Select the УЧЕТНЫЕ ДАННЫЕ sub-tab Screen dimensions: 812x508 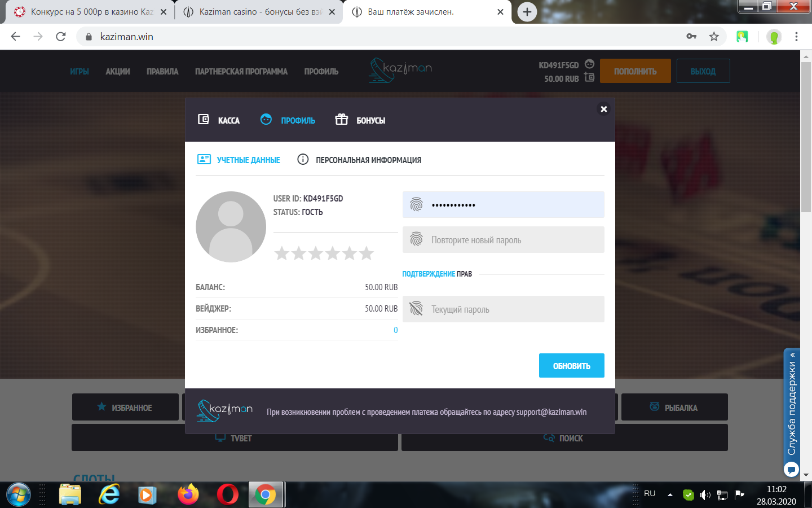[239, 160]
